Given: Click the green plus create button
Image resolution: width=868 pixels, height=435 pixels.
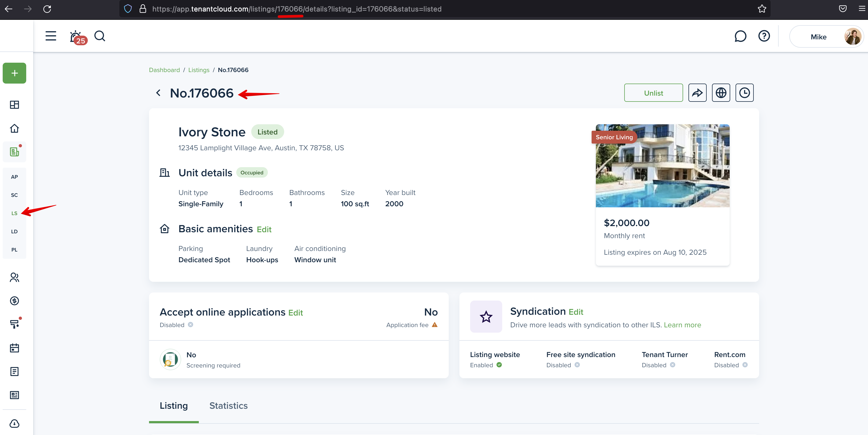Looking at the screenshot, I should 14,73.
